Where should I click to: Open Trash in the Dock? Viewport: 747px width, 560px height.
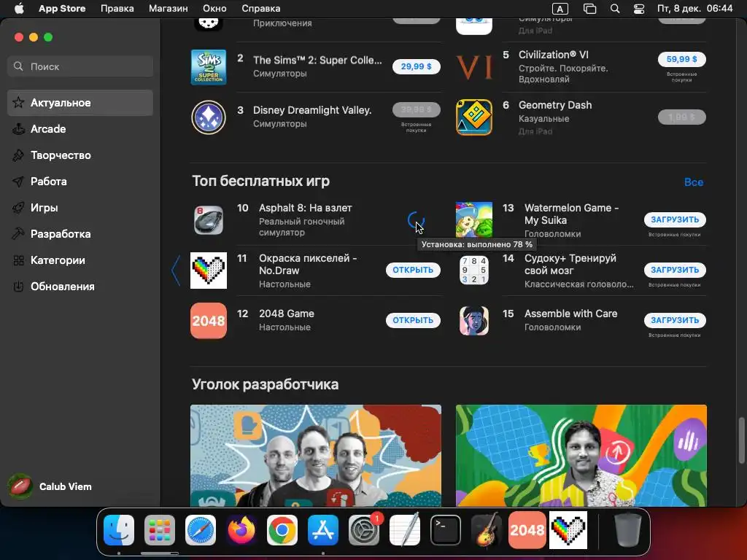(x=627, y=530)
